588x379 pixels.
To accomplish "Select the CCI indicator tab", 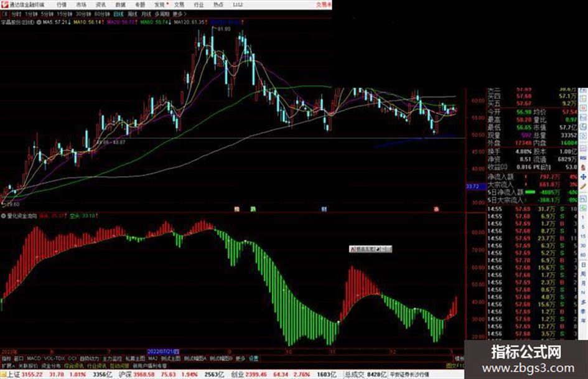I will (72, 358).
